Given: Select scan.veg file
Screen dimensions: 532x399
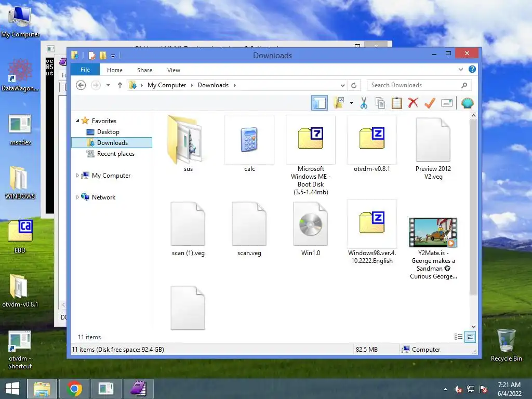Looking at the screenshot, I should 249,229.
